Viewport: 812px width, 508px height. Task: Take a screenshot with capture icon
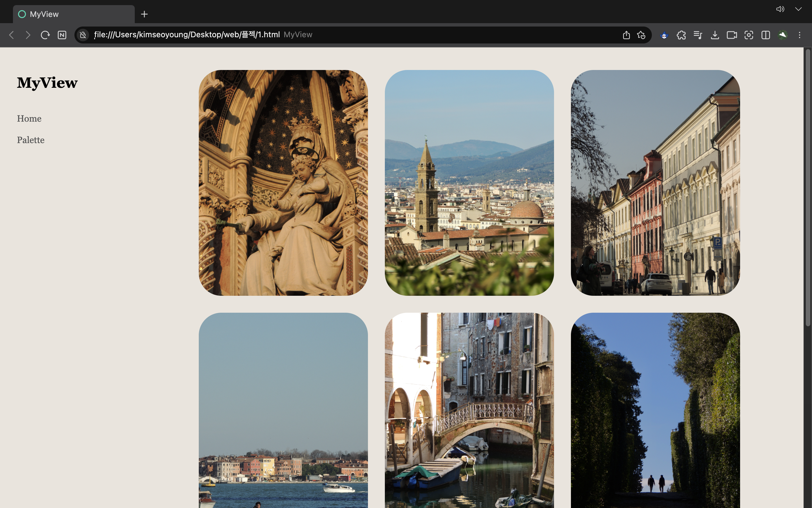(x=749, y=35)
